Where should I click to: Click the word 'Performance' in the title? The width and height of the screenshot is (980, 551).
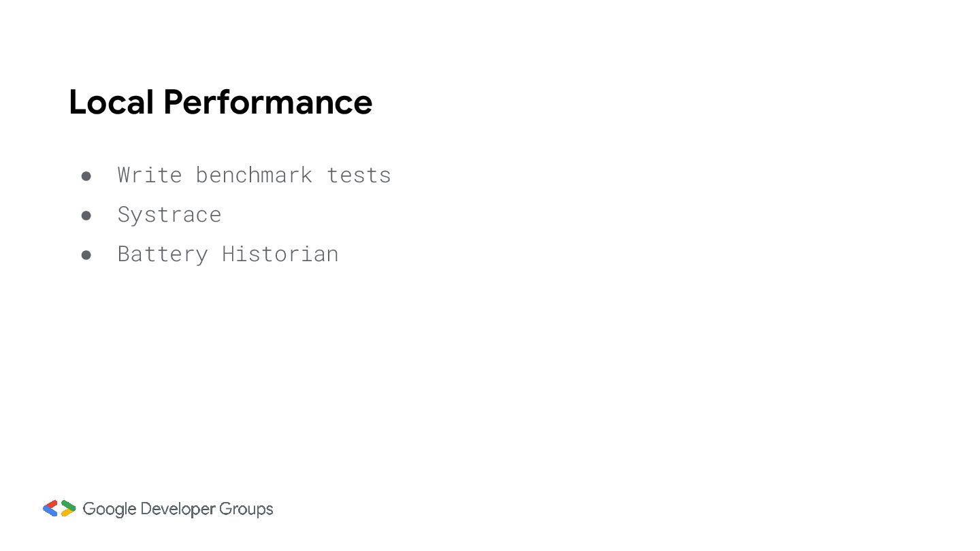[x=268, y=102]
